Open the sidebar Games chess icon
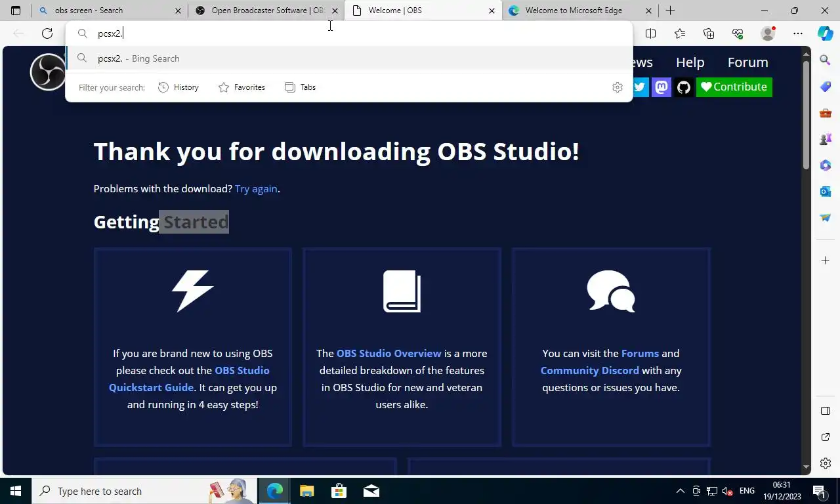Screen dimensions: 840x504 click(x=826, y=139)
